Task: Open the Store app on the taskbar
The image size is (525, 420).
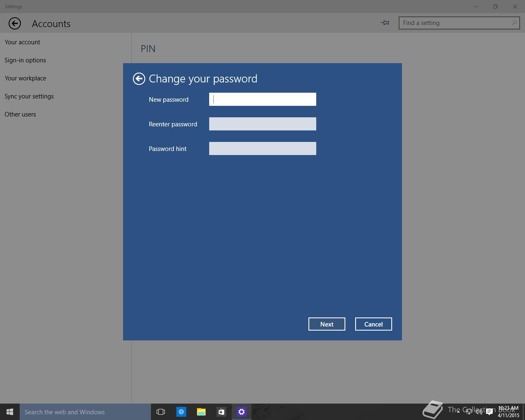Action: (x=221, y=412)
